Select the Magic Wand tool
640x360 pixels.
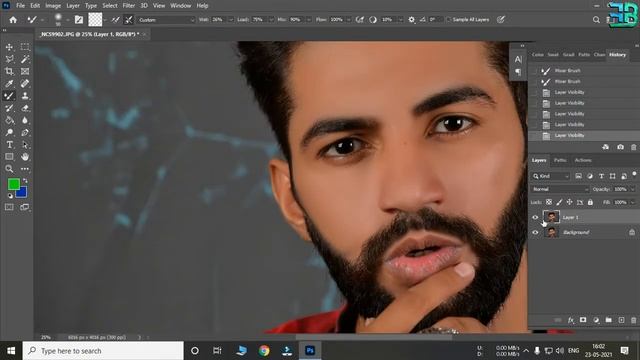(x=25, y=59)
